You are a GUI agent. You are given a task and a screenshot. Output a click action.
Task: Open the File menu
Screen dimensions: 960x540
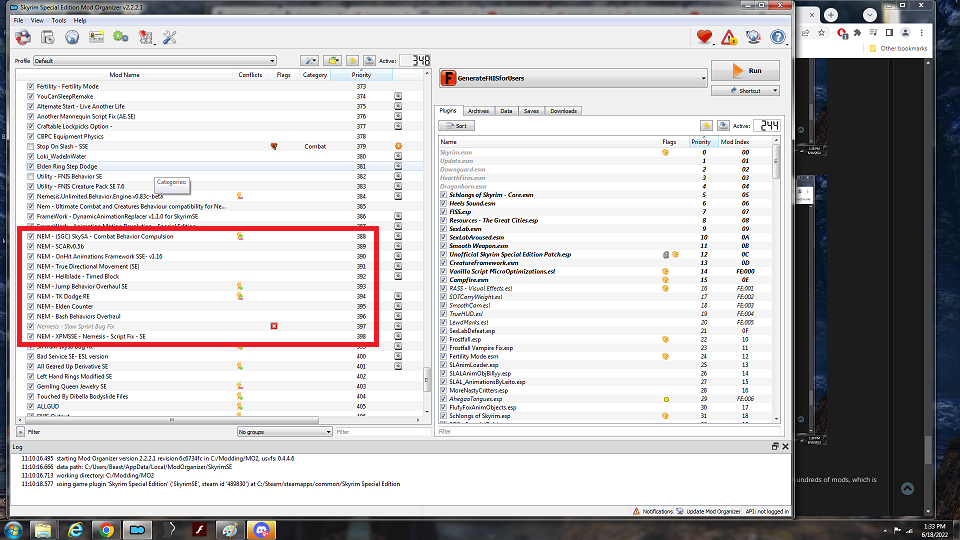[18, 20]
